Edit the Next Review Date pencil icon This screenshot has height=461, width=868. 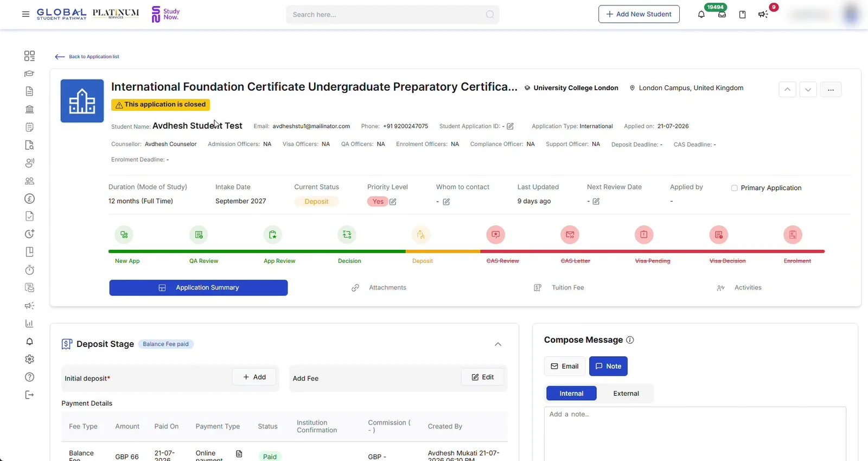click(x=596, y=201)
